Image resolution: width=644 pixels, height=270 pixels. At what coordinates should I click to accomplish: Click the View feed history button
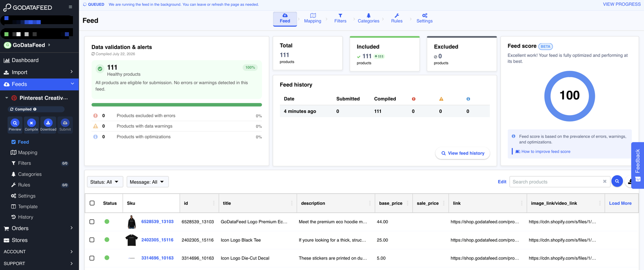coord(463,153)
